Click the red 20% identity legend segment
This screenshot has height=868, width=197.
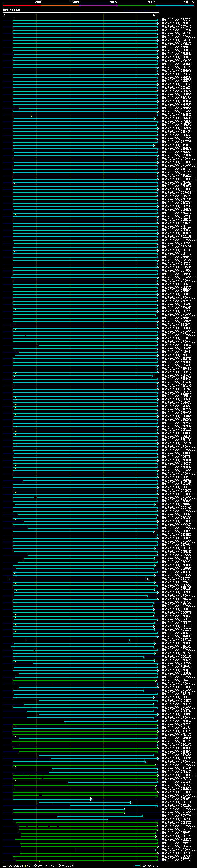pos(22,6)
